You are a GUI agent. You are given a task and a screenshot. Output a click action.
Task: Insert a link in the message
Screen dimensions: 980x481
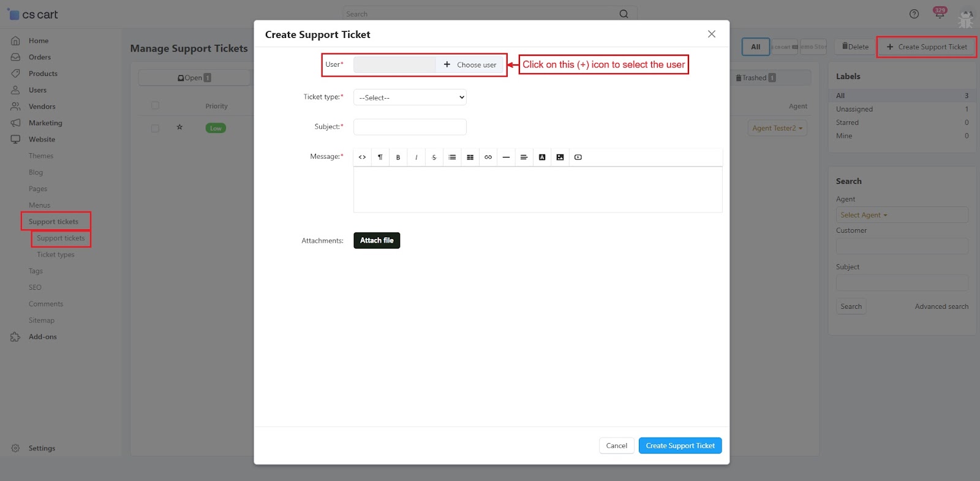(x=488, y=157)
